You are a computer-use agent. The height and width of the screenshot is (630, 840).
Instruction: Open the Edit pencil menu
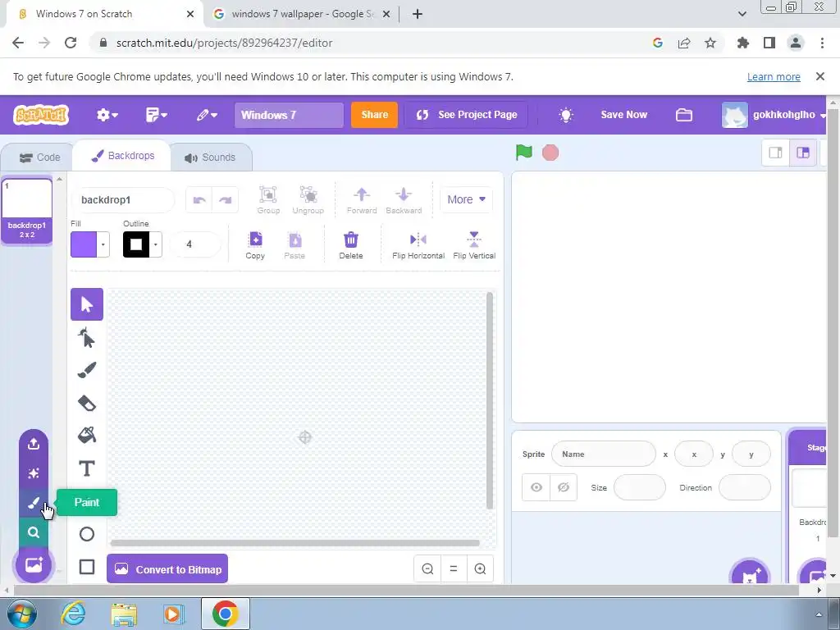pyautogui.click(x=206, y=115)
